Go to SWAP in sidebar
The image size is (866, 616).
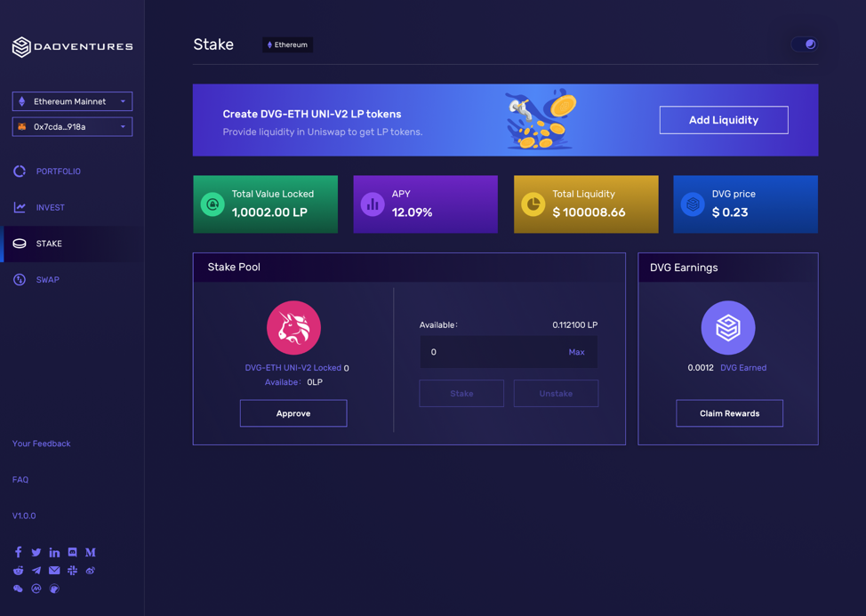47,280
